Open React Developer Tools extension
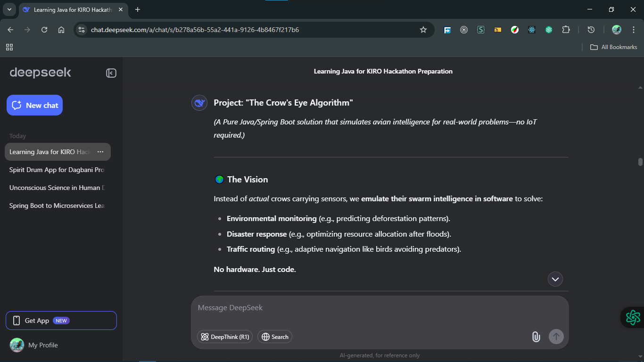Image resolution: width=644 pixels, height=362 pixels. (x=532, y=30)
